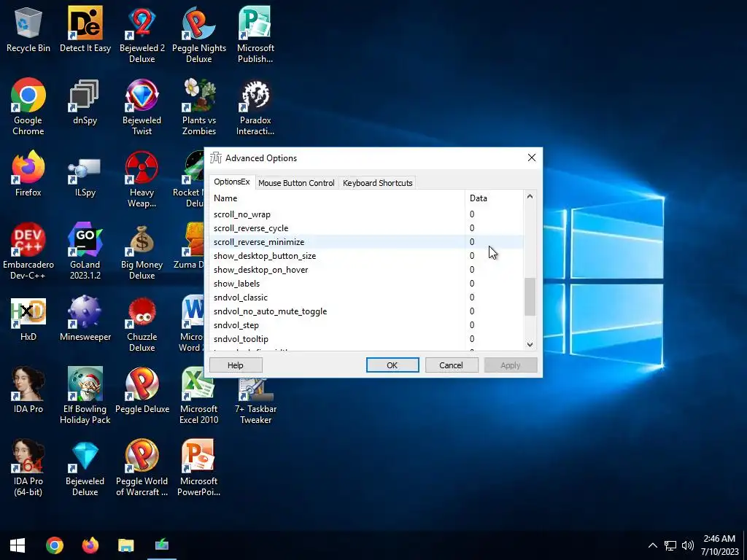Close the Advanced Options window
Viewport: 747px width, 560px height.
coord(532,157)
